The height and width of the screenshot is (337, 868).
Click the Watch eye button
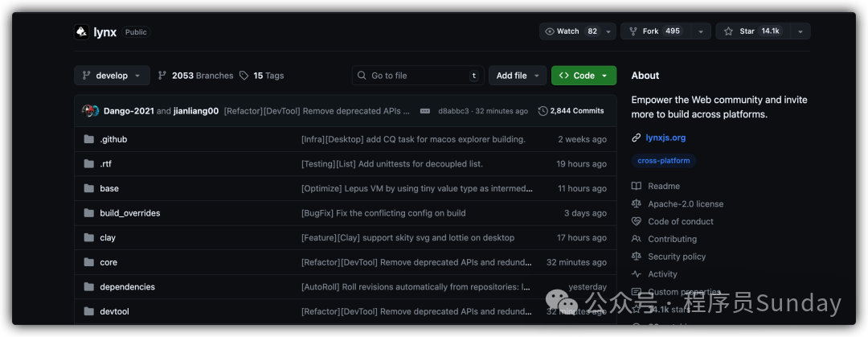pyautogui.click(x=571, y=31)
